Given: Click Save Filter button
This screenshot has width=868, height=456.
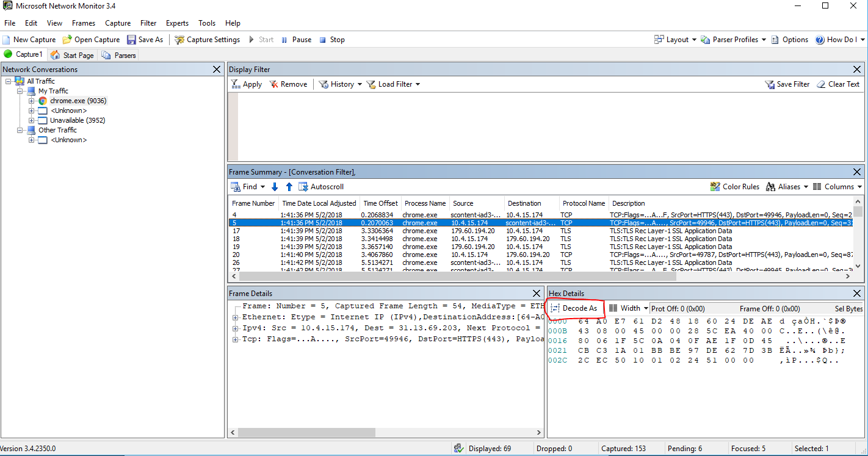Looking at the screenshot, I should click(x=787, y=84).
